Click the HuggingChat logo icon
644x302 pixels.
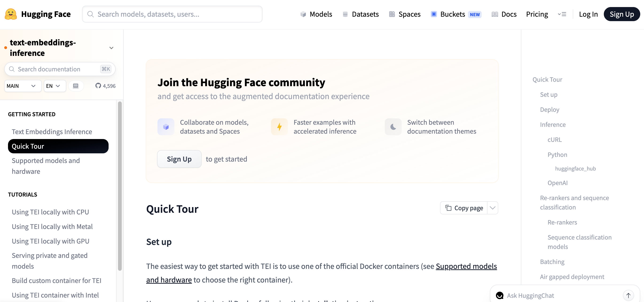click(499, 295)
